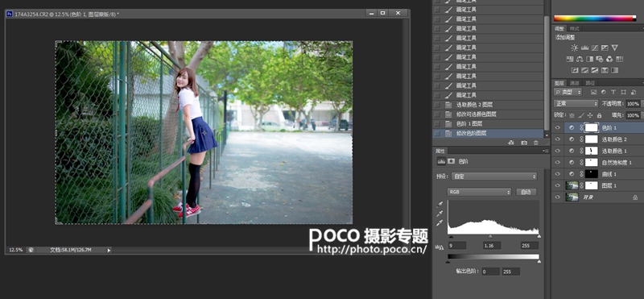This screenshot has width=644, height=299.
Task: Open the 正常 blend mode dropdown
Action: (576, 104)
